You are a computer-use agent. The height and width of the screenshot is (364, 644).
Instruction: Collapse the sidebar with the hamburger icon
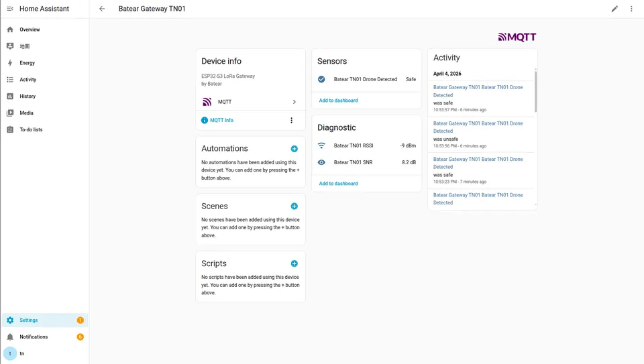[x=10, y=9]
